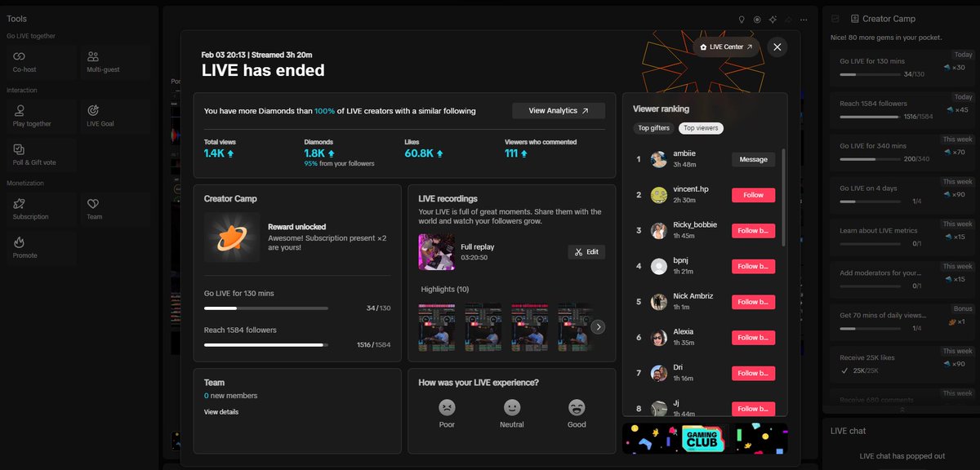
Task: Follow back Jj
Action: click(753, 409)
